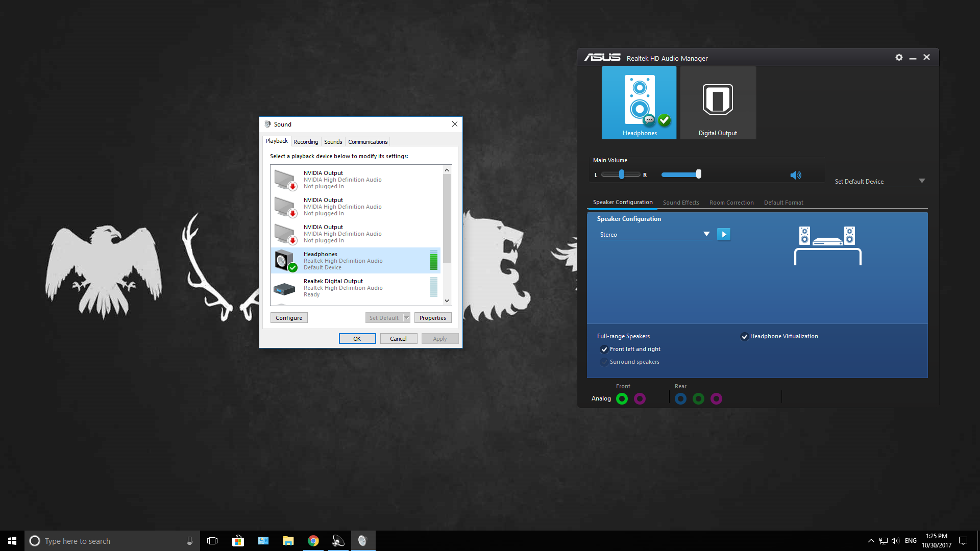Click the rear pink analog jack

pos(716,399)
